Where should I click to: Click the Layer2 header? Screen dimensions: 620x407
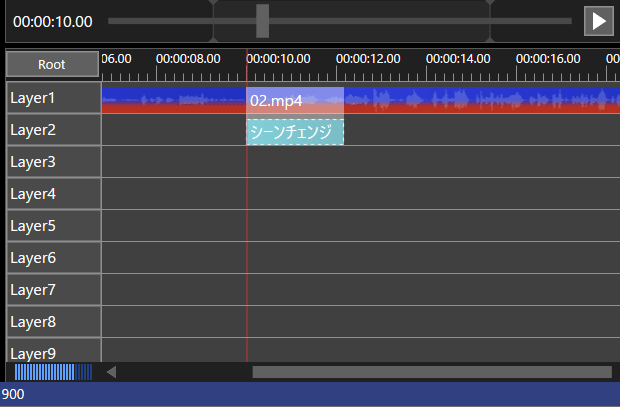click(52, 130)
